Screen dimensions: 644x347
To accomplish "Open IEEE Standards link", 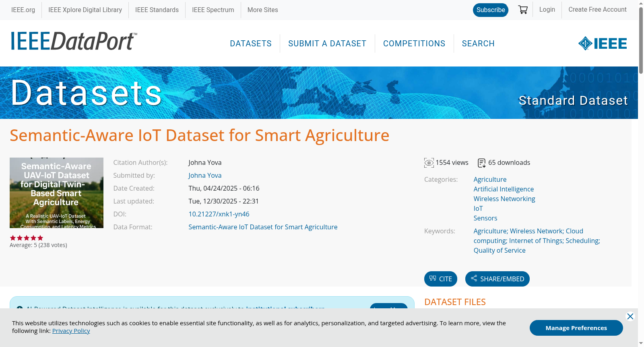I will tap(157, 10).
